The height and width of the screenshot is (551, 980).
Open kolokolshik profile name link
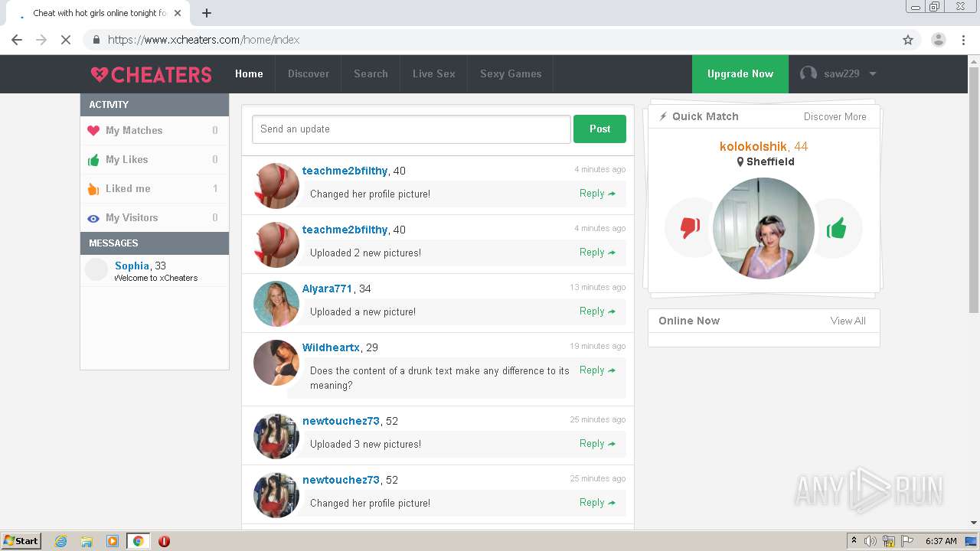[x=753, y=146]
